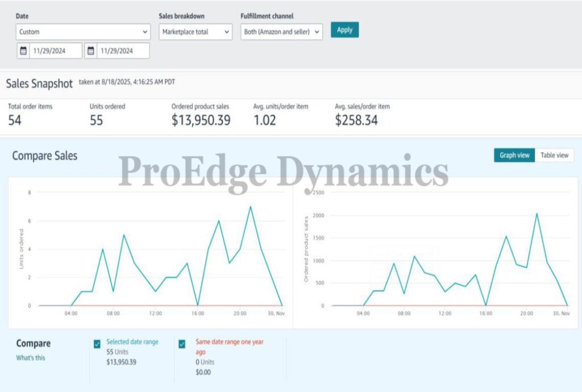This screenshot has height=392, width=582.
Task: Click the Total order items value 54
Action: 15,120
